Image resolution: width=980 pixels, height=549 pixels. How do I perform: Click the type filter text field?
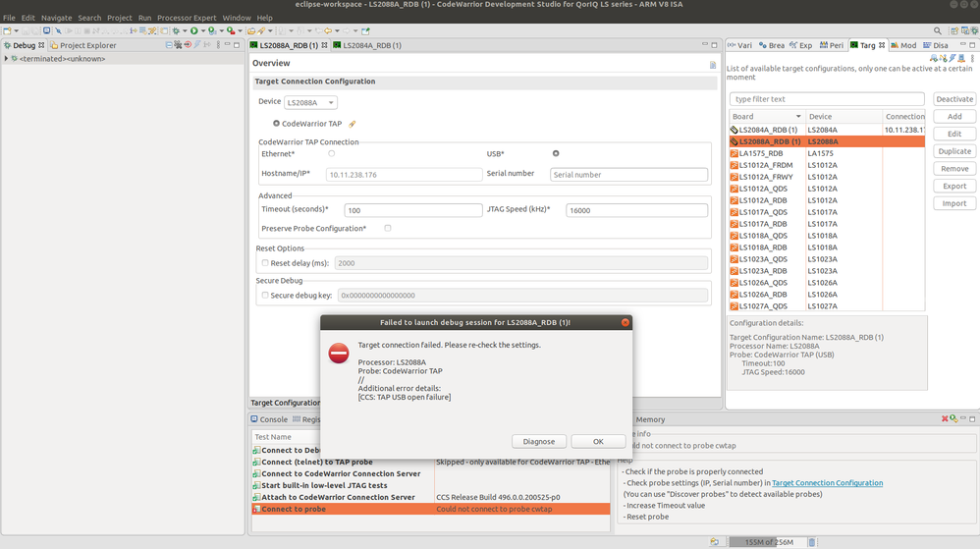tap(826, 99)
